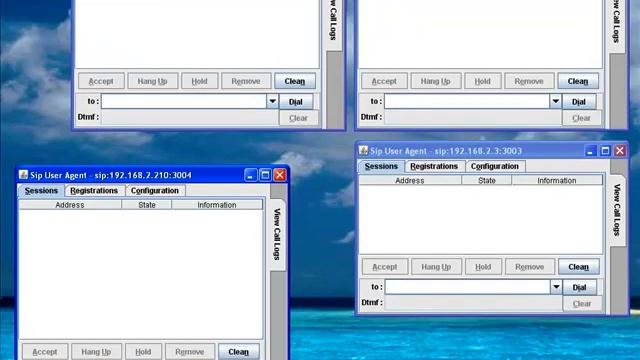Click Clean in the 3003 window

pos(579,267)
